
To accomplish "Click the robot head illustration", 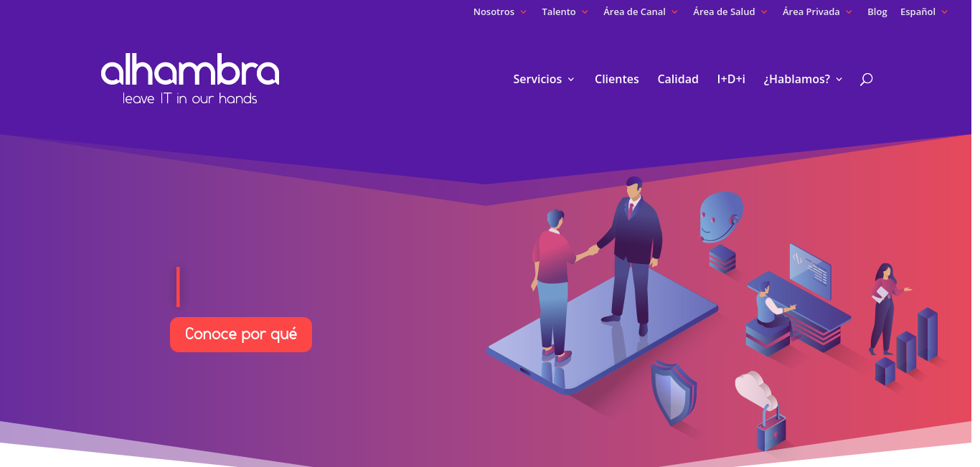I will click(x=721, y=217).
